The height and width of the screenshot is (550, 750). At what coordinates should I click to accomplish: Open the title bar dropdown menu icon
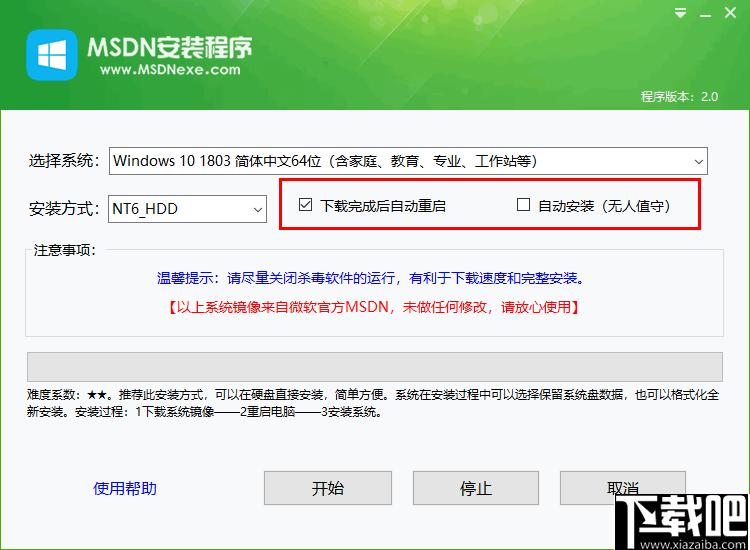click(x=680, y=13)
